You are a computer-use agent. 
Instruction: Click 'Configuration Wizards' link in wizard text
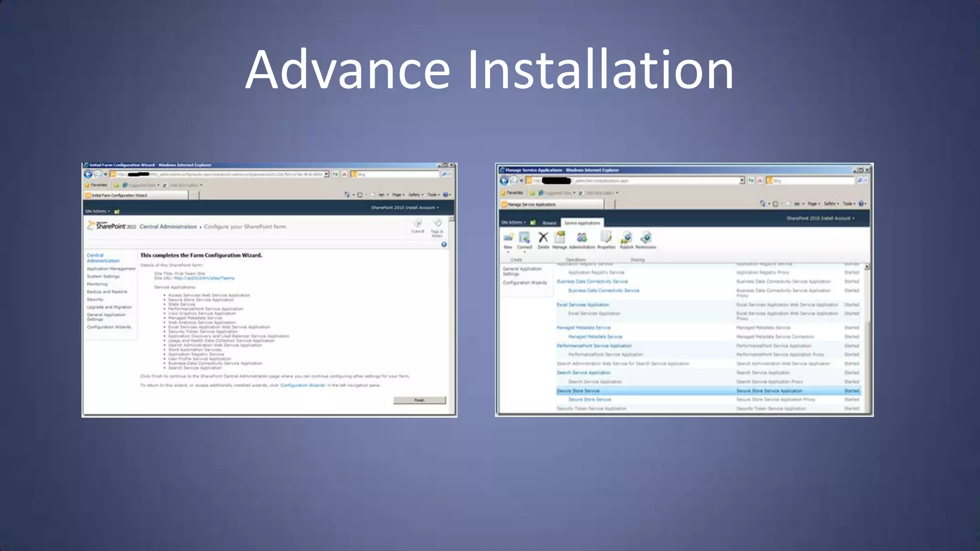[303, 385]
